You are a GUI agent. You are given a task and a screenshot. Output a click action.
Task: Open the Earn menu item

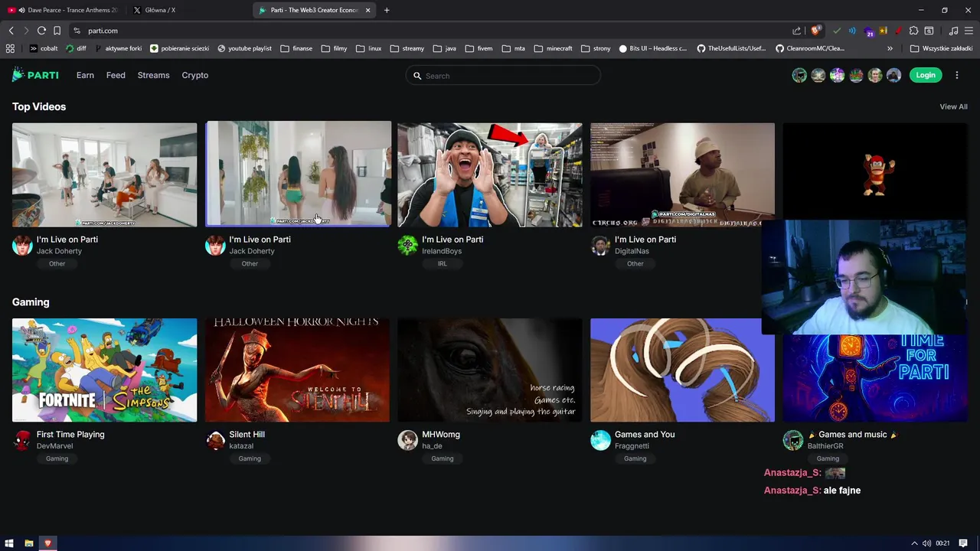(85, 75)
